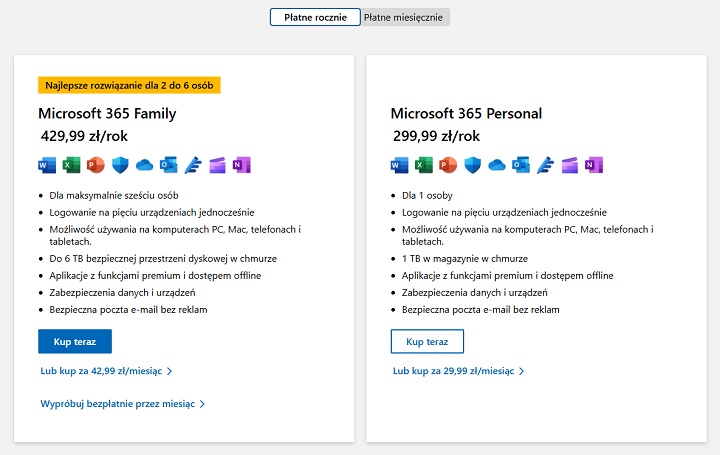Click the Clipchamp icon in Personal plan
Image resolution: width=720 pixels, height=455 pixels.
pyautogui.click(x=569, y=165)
